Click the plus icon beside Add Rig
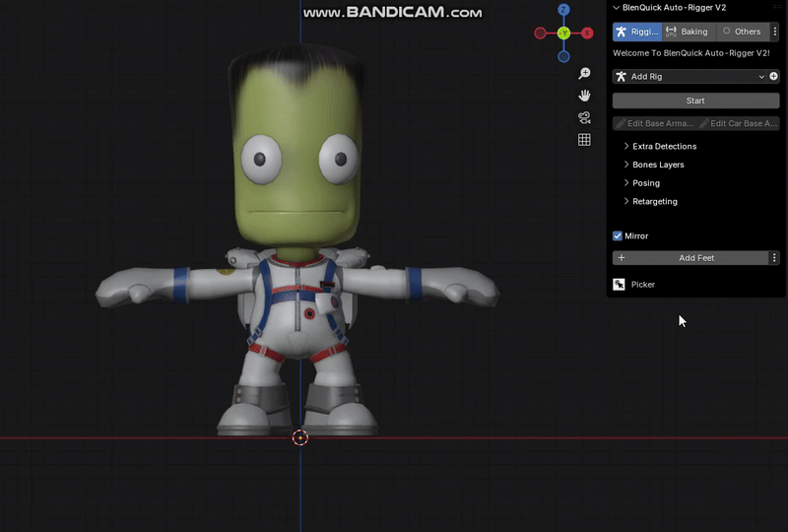This screenshot has height=532, width=788. pos(773,77)
